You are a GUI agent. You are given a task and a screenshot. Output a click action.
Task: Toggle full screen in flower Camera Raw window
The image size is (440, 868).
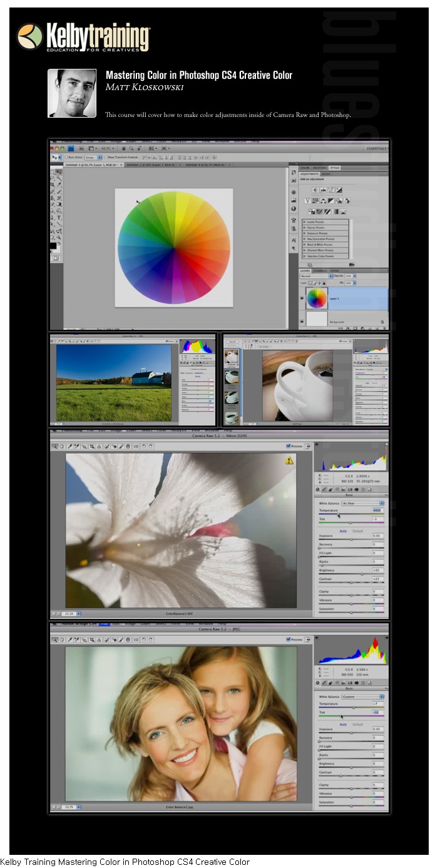(309, 446)
